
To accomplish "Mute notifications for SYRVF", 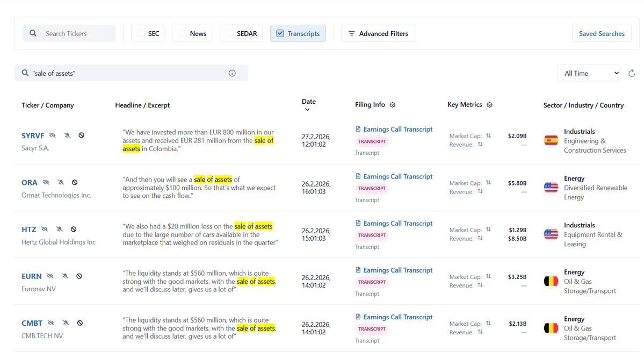I will (67, 135).
